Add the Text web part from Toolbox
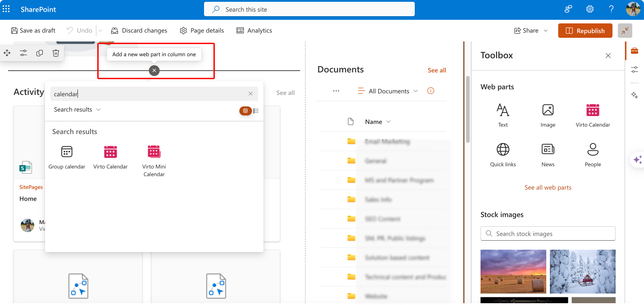This screenshot has width=644, height=305. (x=503, y=115)
